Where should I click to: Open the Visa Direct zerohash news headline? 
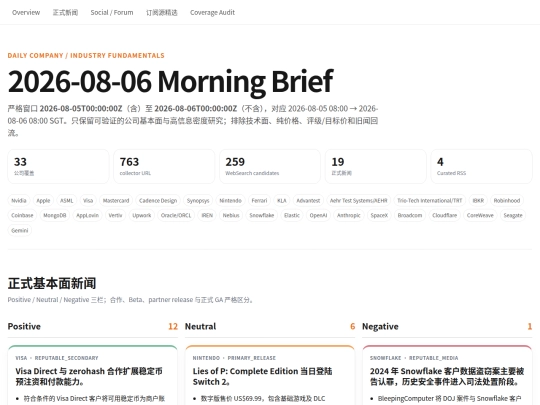coord(89,376)
